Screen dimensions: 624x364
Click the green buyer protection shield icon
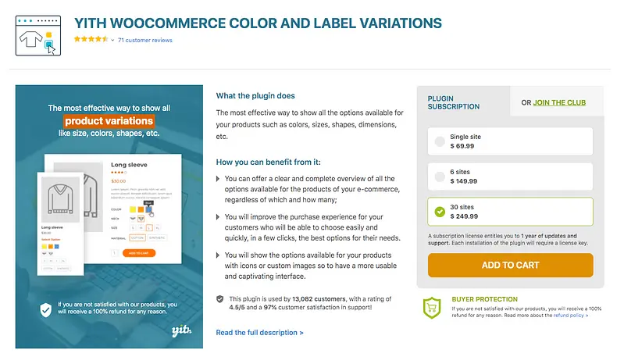(x=432, y=309)
